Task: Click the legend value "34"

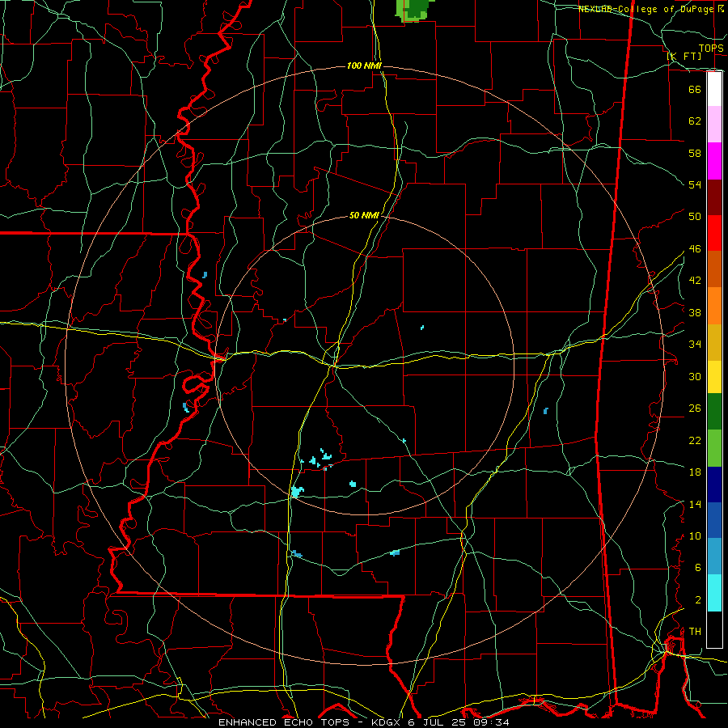Action: pos(695,345)
